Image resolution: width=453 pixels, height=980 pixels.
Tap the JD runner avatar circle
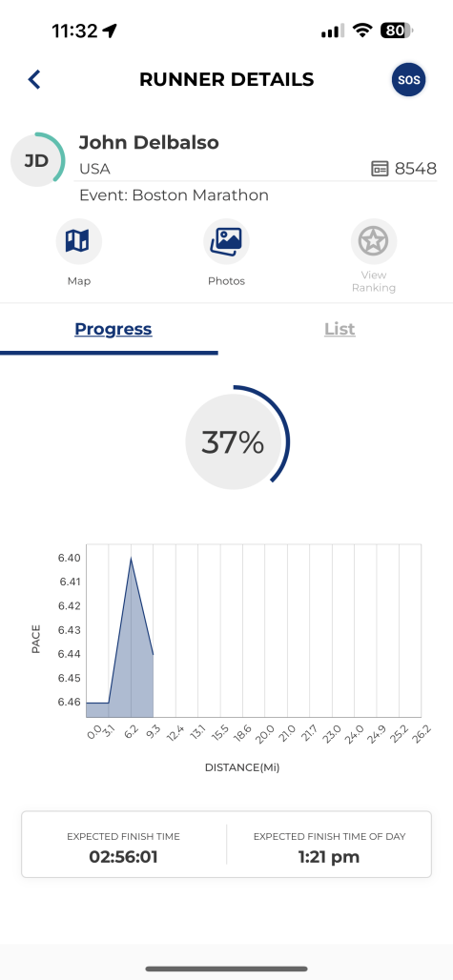coord(37,160)
